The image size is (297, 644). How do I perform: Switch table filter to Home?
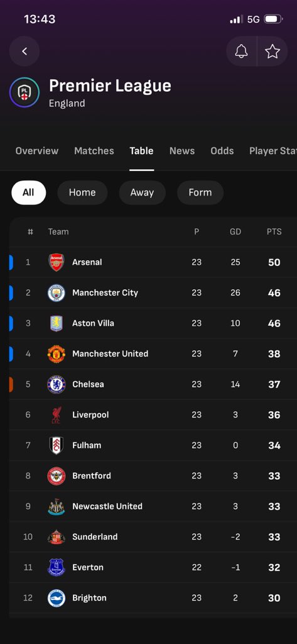point(82,192)
